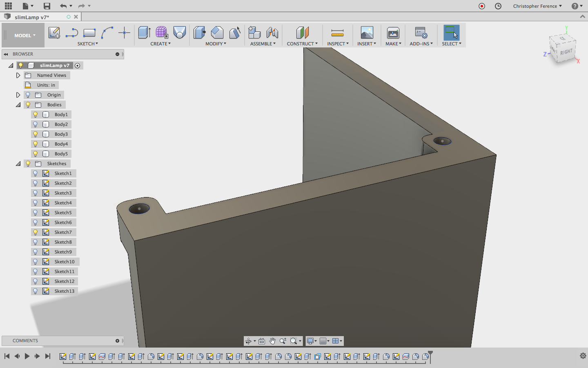Viewport: 588px width, 368px height.
Task: Hide Sketch7 using its lightbulb
Action: coord(36,232)
